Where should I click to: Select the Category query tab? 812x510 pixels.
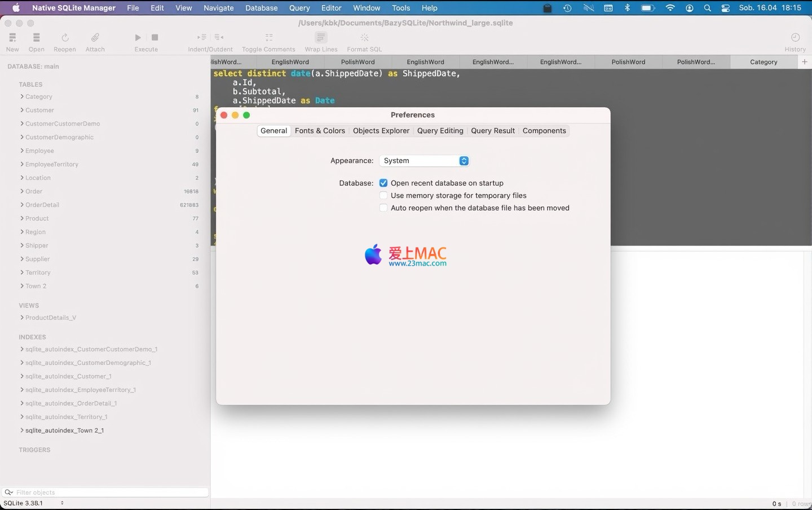tap(764, 62)
